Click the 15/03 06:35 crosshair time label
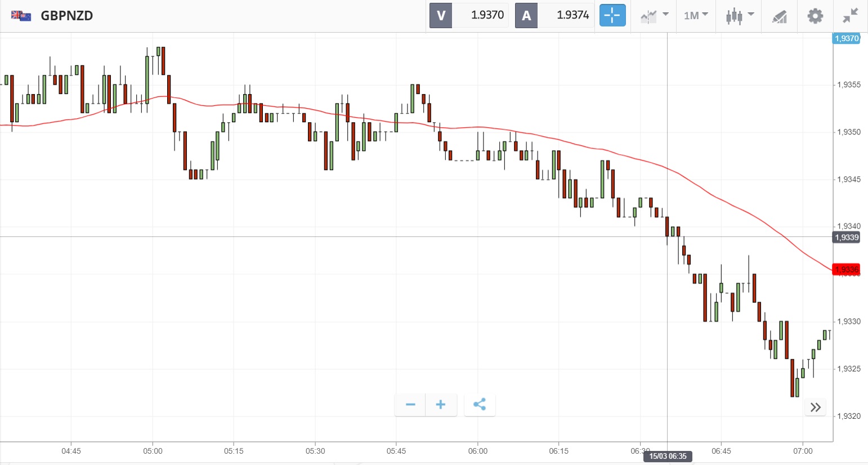 tap(668, 456)
